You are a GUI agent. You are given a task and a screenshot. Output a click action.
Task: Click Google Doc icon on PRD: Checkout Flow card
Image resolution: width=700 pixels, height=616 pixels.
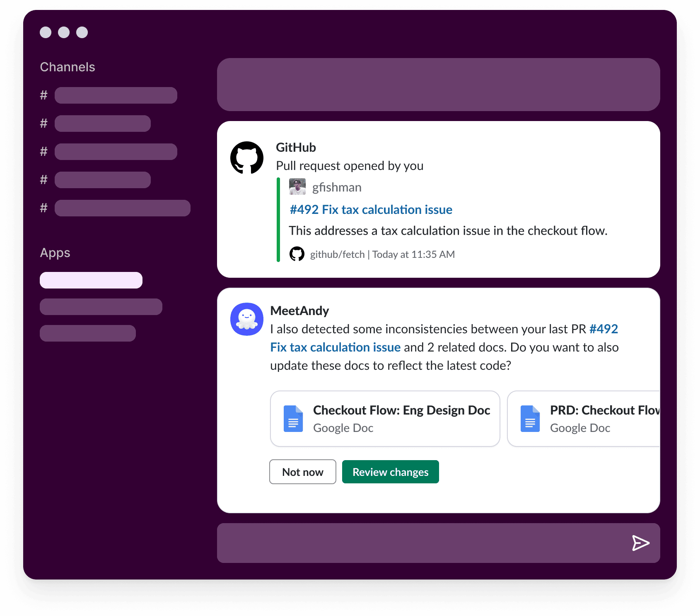pyautogui.click(x=530, y=419)
